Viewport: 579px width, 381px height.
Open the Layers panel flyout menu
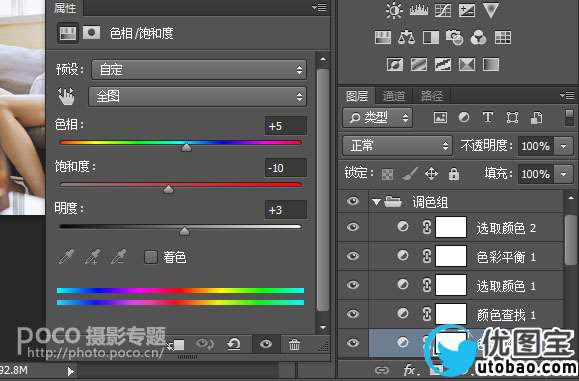[x=567, y=96]
